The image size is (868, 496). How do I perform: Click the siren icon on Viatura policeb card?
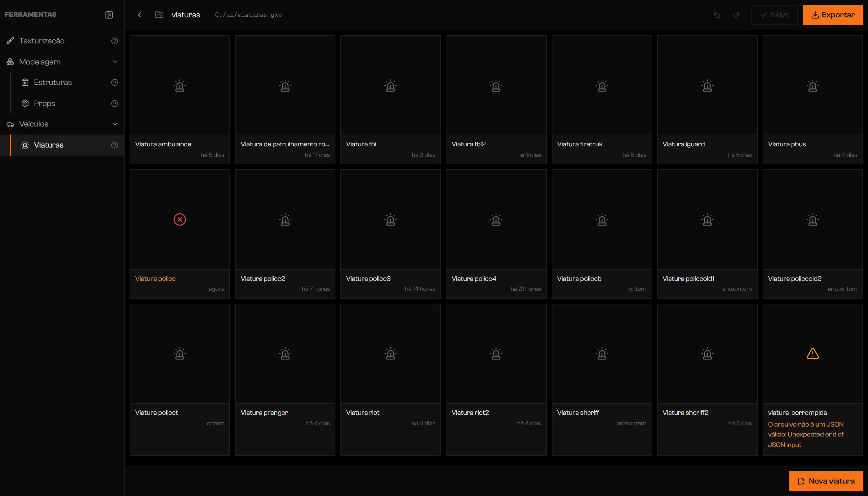coord(602,220)
